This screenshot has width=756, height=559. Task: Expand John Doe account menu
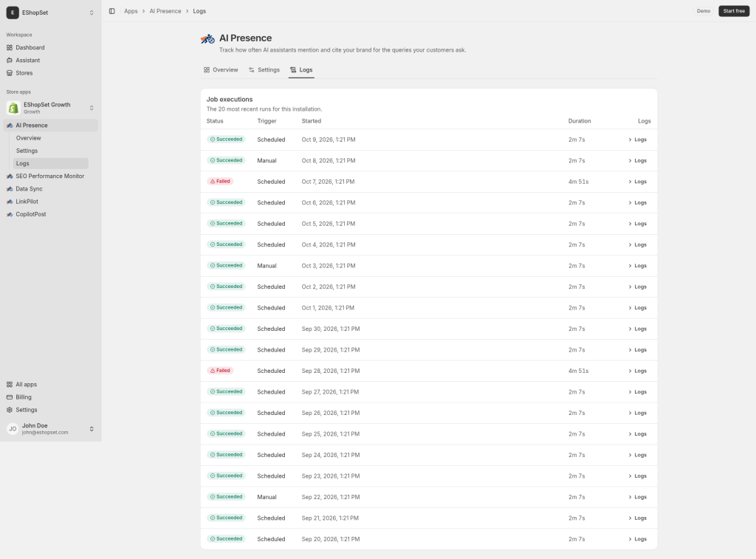(92, 429)
